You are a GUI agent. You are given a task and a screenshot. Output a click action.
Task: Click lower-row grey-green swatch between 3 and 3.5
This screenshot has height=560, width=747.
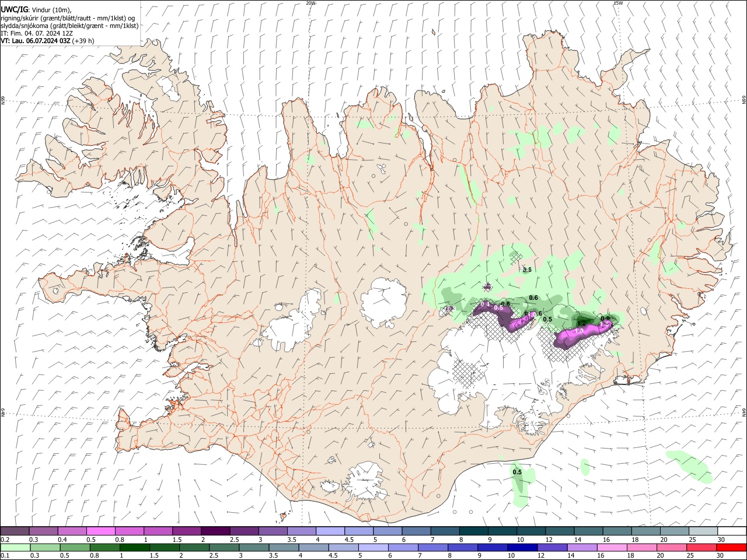[x=253, y=547]
